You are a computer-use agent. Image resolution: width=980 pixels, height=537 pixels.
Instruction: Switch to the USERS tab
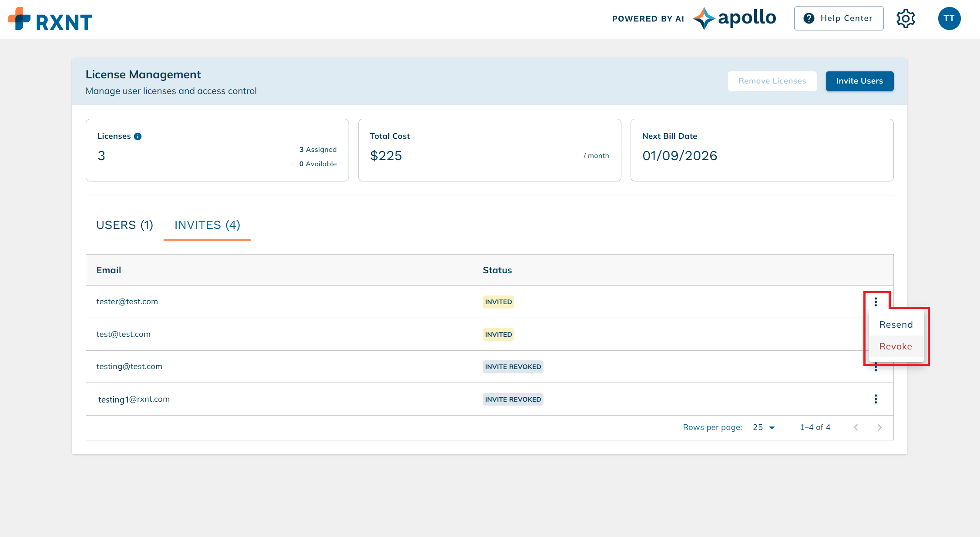(x=124, y=225)
